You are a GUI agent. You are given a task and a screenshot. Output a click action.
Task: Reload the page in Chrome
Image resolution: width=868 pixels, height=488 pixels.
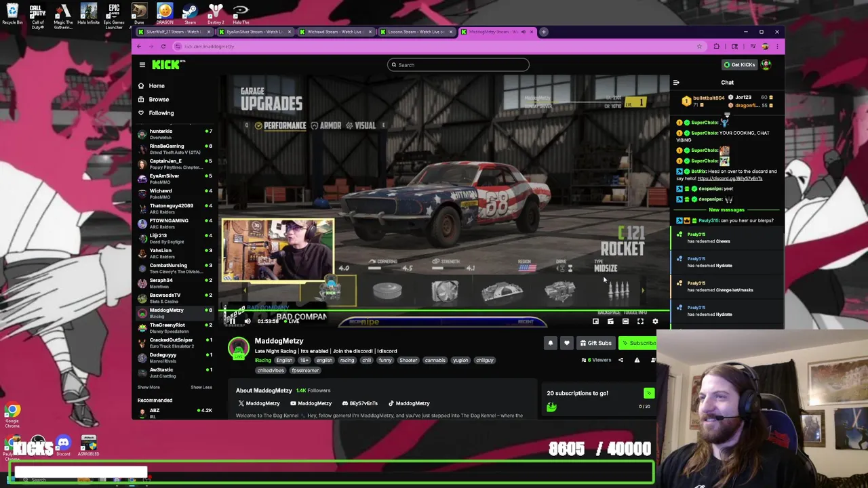point(163,46)
